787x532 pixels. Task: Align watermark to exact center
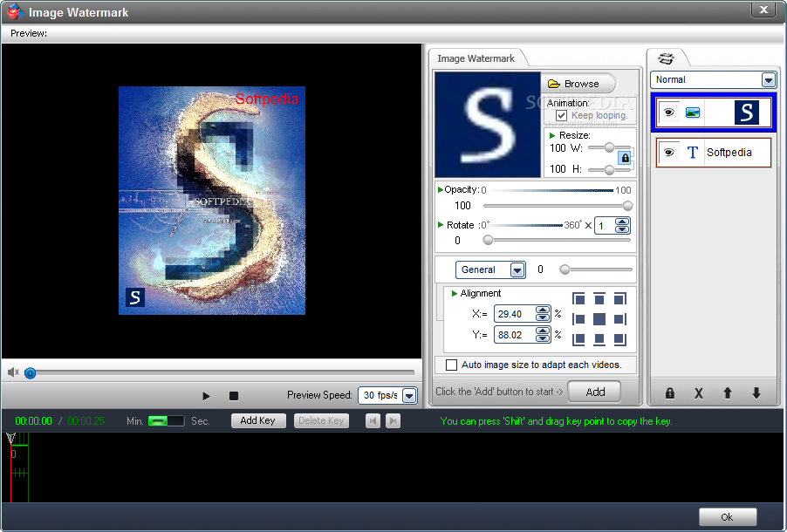[599, 319]
